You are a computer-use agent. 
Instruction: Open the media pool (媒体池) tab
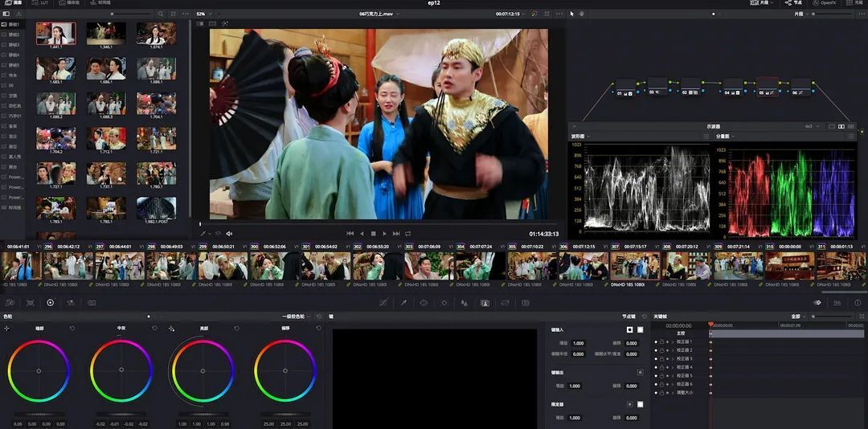pos(69,2)
